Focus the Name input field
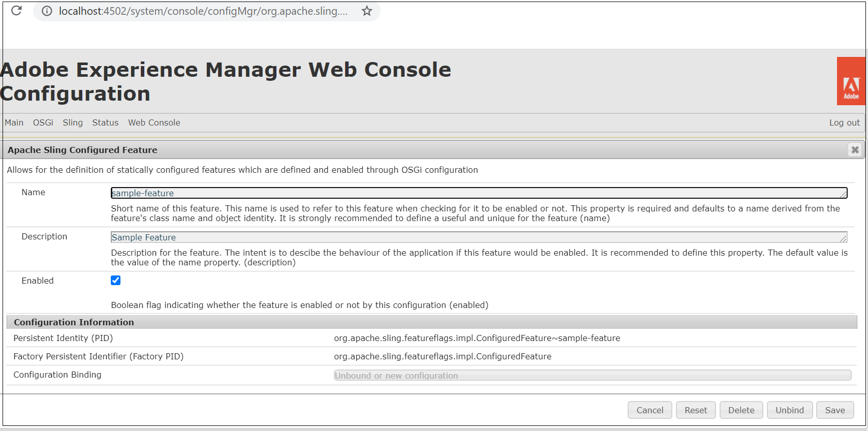 click(x=479, y=193)
